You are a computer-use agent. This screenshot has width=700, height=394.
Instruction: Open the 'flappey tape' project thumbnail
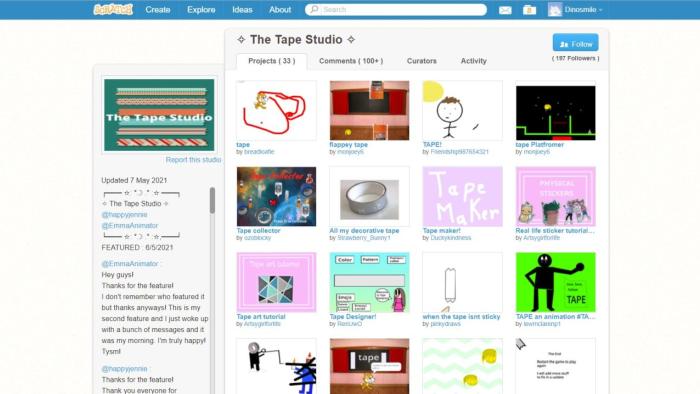(369, 111)
